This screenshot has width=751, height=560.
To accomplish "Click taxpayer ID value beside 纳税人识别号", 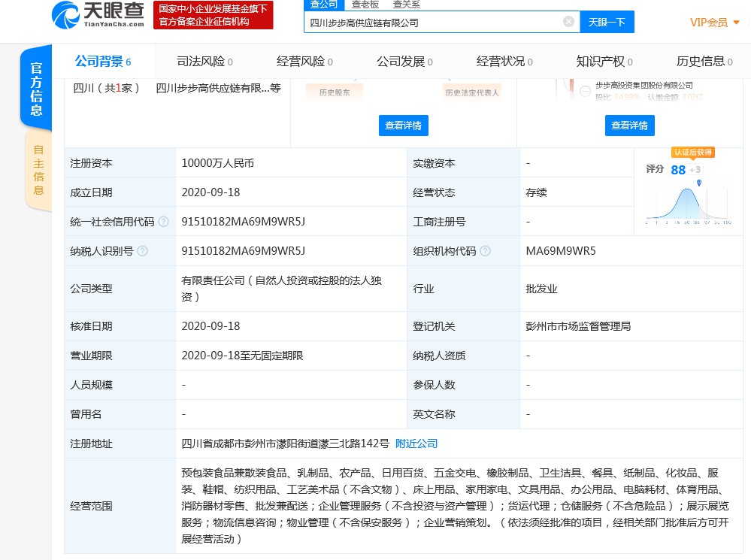I will pyautogui.click(x=244, y=251).
